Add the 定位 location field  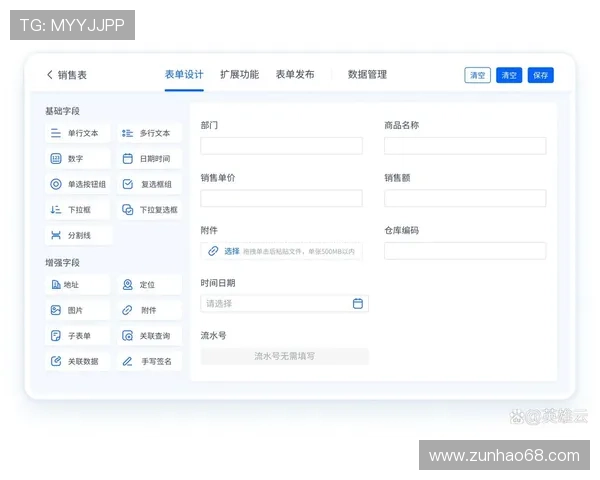150,285
